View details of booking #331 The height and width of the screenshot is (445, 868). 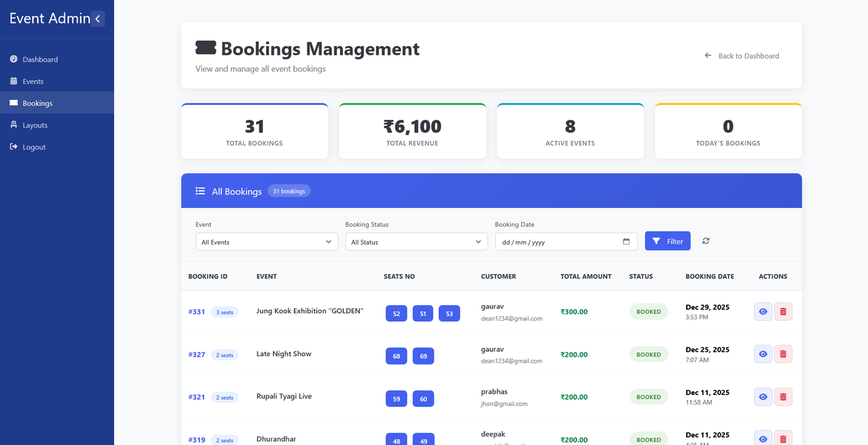763,311
